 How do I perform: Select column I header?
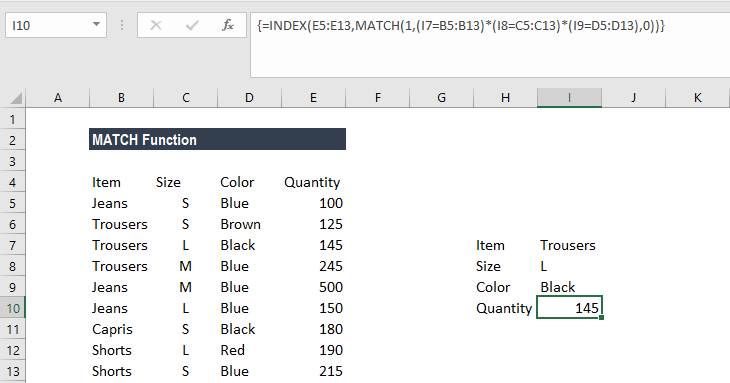point(569,98)
